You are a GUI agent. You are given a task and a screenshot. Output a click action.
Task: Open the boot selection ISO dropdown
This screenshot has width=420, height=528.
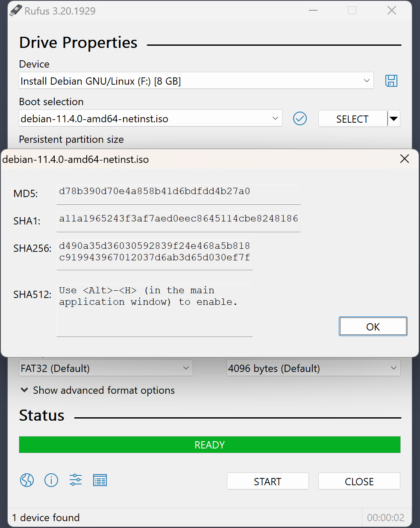[150, 118]
